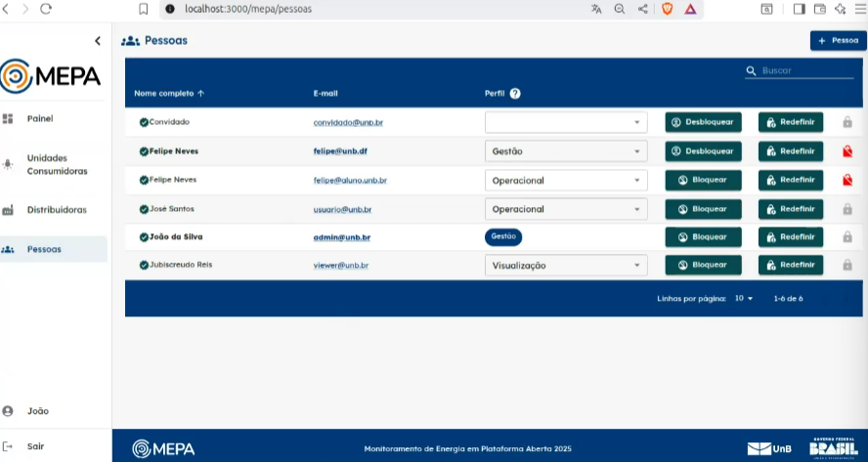Open the Distribuidoras page
Screen dimensions: 868x462
[57, 210]
